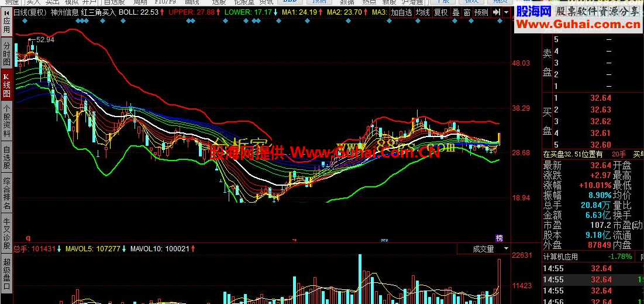The height and width of the screenshot is (304, 644).
Task: Click the 在买盘32.51位置有 notice line
Action: point(573,154)
